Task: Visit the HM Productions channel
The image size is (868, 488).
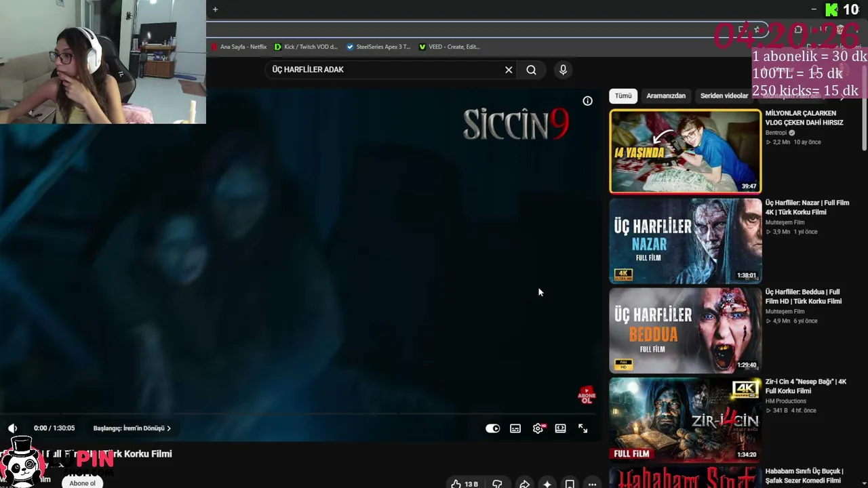Action: pyautogui.click(x=786, y=401)
